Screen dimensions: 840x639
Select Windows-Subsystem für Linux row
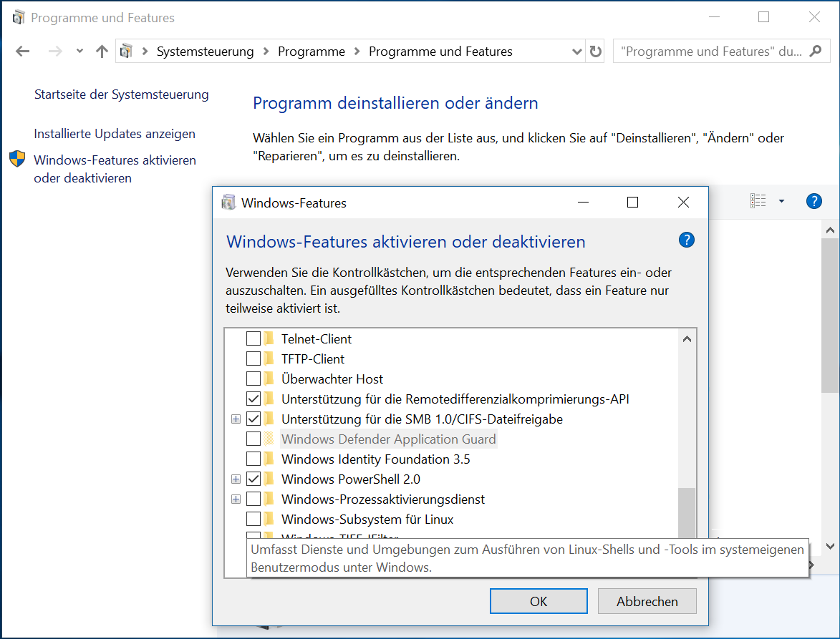(367, 519)
